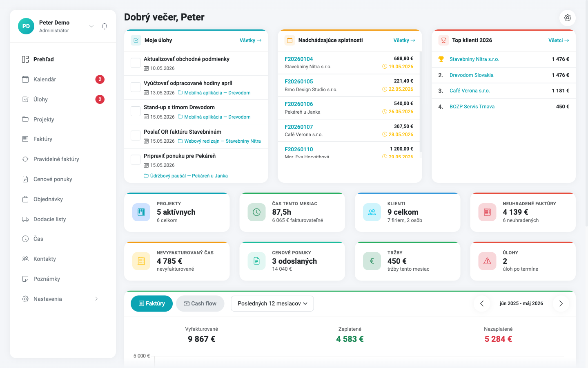Open Pravidelné faktúry in the sidebar menu
Screen dimensions: 588x368
(x=63, y=159)
